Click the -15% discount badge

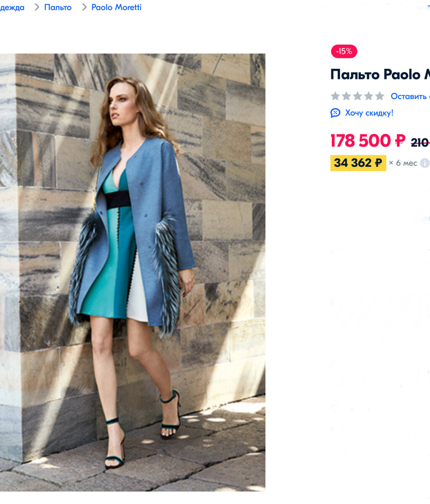pyautogui.click(x=344, y=51)
